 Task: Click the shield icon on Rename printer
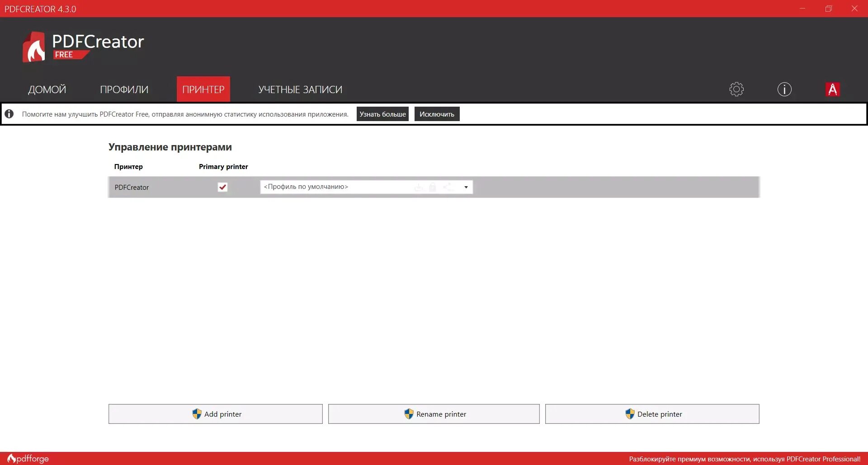point(409,414)
